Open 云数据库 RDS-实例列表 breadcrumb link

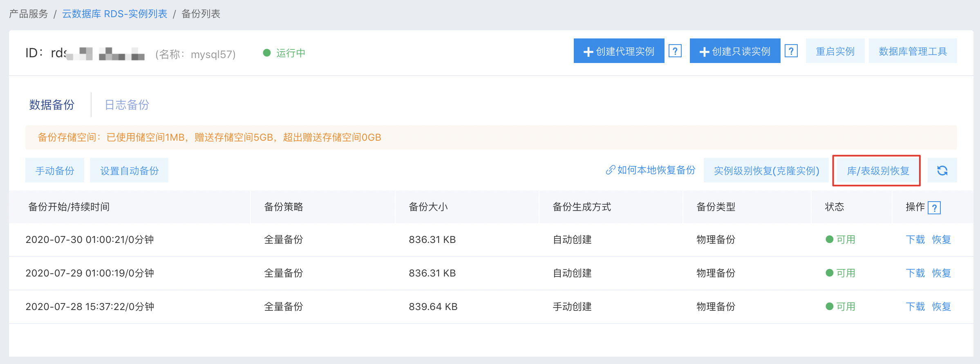(x=115, y=14)
